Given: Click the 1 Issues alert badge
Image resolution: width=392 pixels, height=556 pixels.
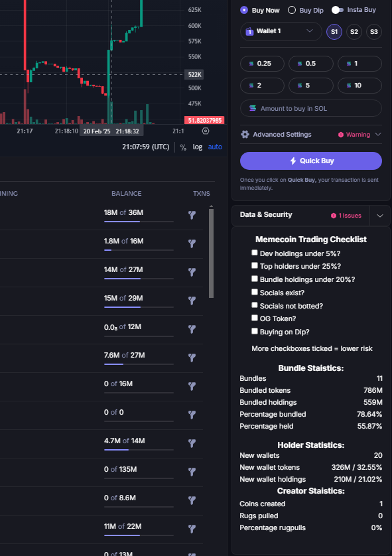Looking at the screenshot, I should point(346,216).
